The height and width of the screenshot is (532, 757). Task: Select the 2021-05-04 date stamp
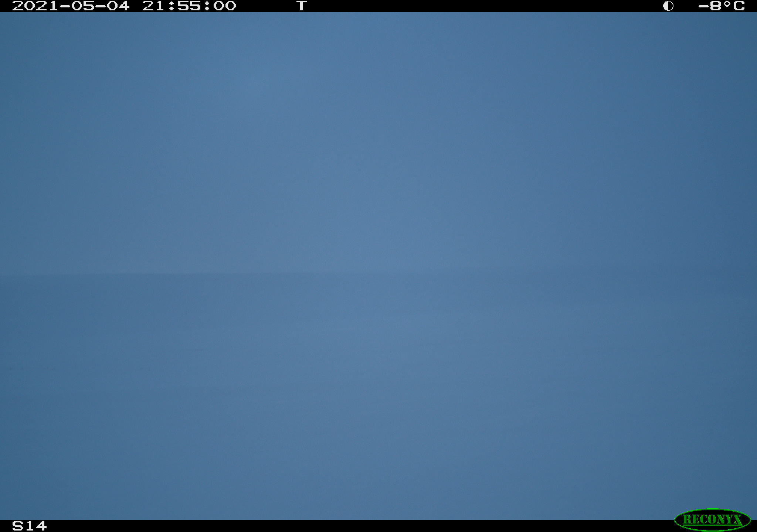(71, 6)
